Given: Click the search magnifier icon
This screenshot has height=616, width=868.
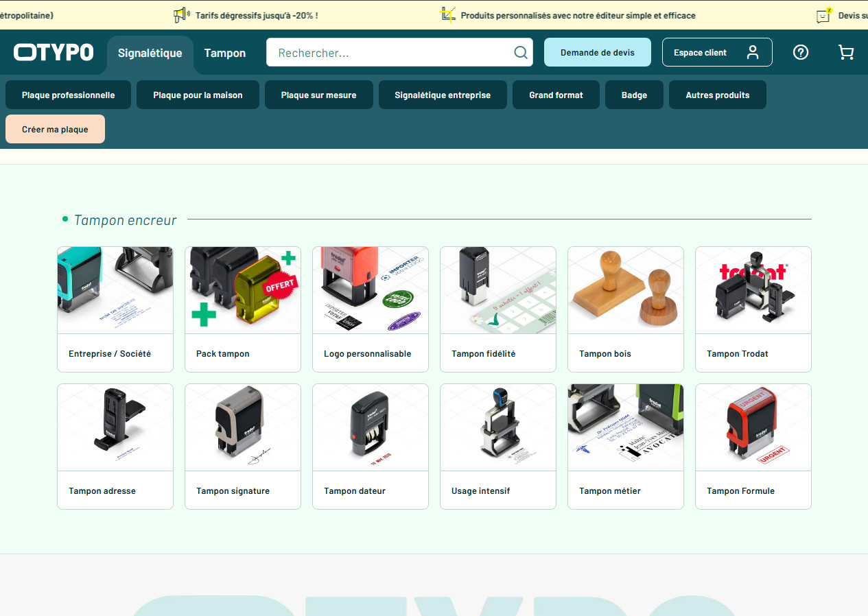Looking at the screenshot, I should [521, 53].
